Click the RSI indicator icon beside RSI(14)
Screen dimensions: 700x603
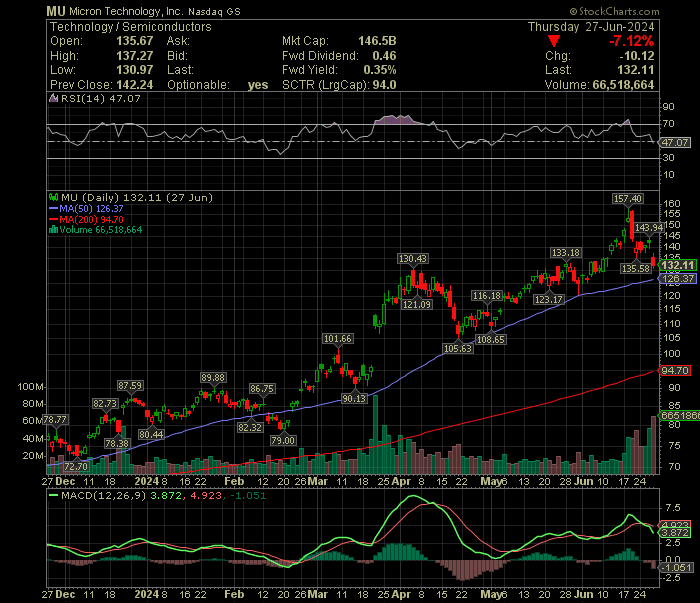54,98
